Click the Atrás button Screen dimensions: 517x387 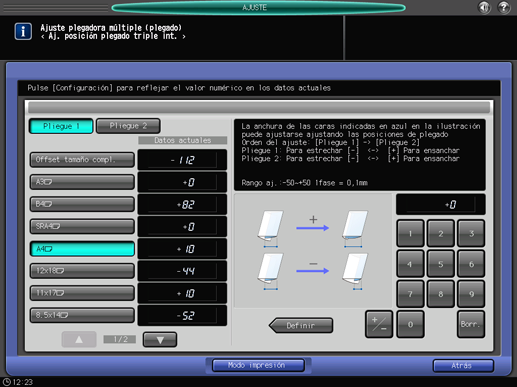(463, 366)
